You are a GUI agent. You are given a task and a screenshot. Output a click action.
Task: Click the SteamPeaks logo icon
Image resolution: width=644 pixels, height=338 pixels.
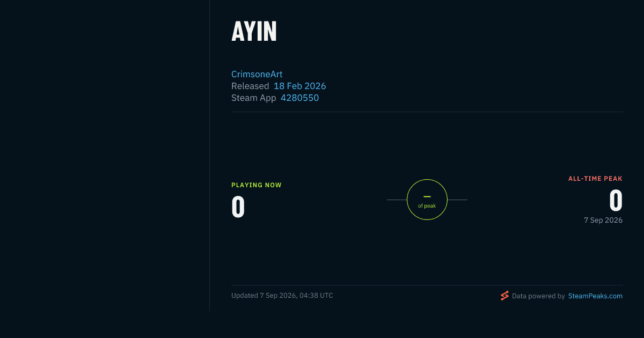(x=504, y=296)
